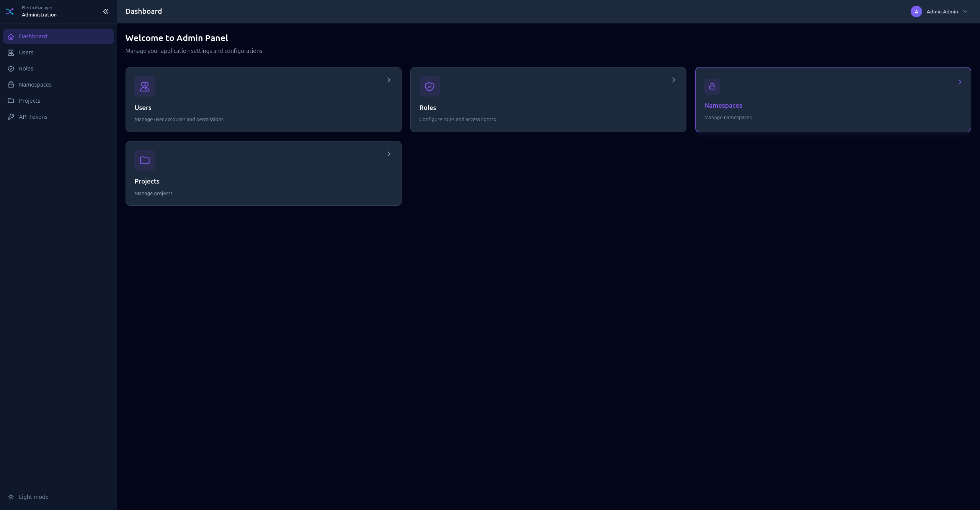Click the Projects folder icon in sidebar
Image resolution: width=980 pixels, height=510 pixels.
point(11,101)
